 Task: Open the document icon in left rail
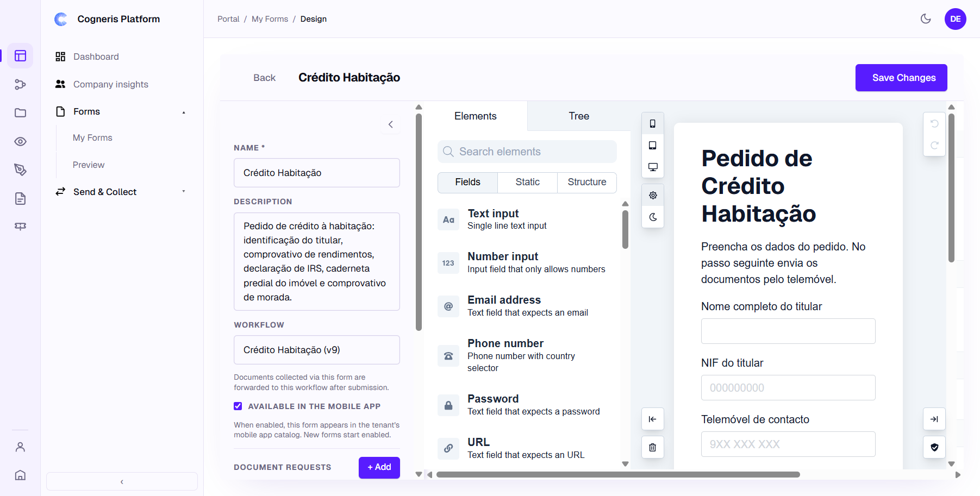click(20, 198)
